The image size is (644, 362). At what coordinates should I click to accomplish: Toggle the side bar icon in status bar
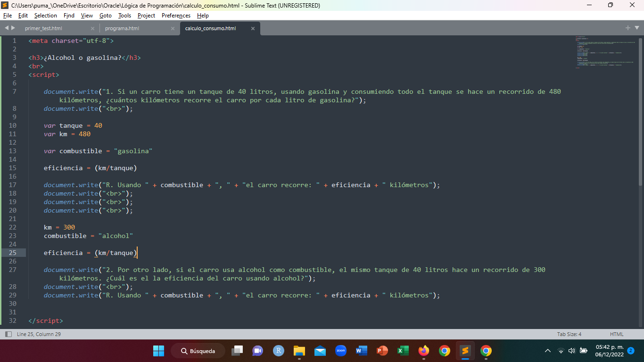tap(8, 334)
